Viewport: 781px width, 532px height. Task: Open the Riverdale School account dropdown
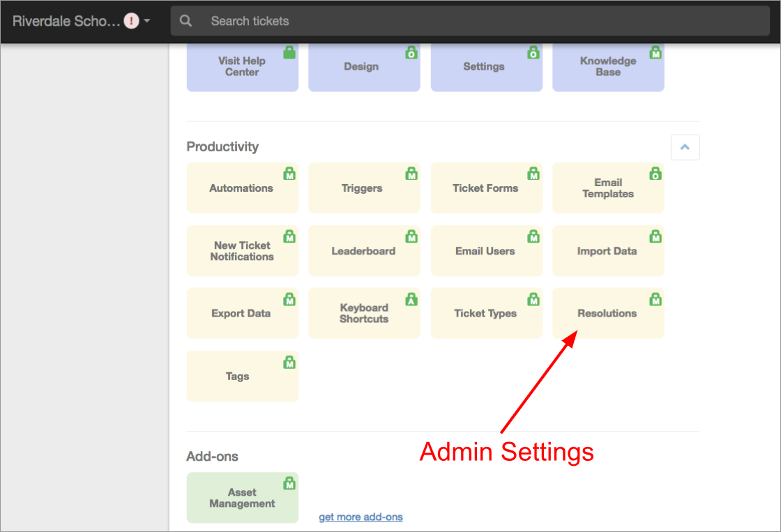click(81, 21)
